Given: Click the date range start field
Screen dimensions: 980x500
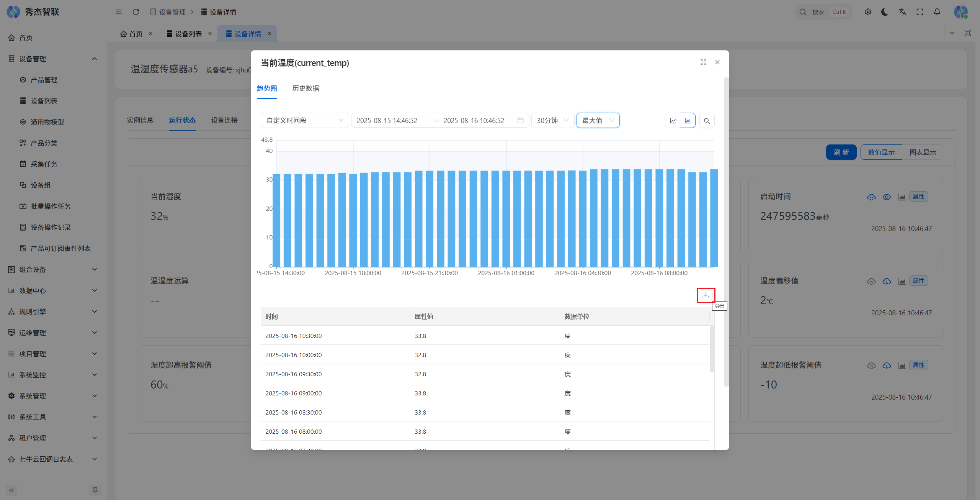Looking at the screenshot, I should 387,120.
